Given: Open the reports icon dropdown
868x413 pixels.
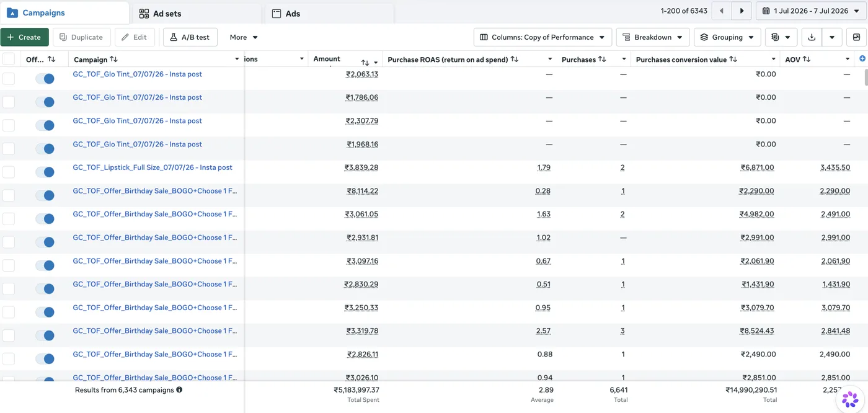Looking at the screenshot, I should click(781, 37).
